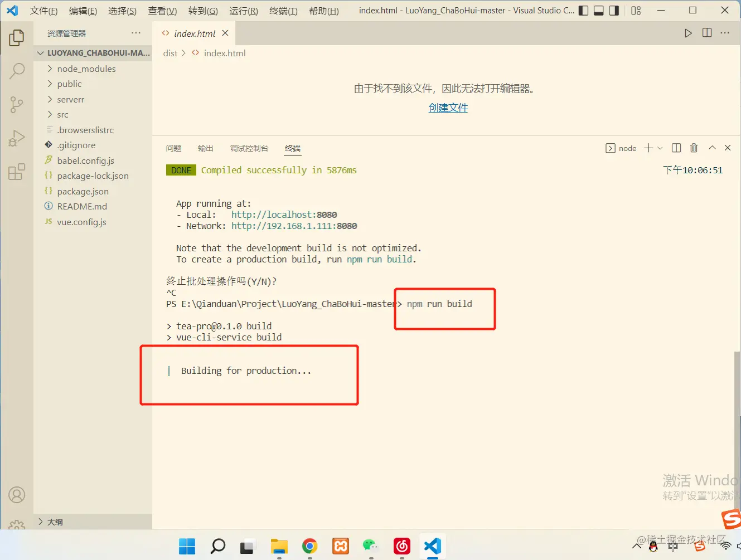Open Source Control view in activity bar
Image resolution: width=741 pixels, height=560 pixels.
click(17, 104)
